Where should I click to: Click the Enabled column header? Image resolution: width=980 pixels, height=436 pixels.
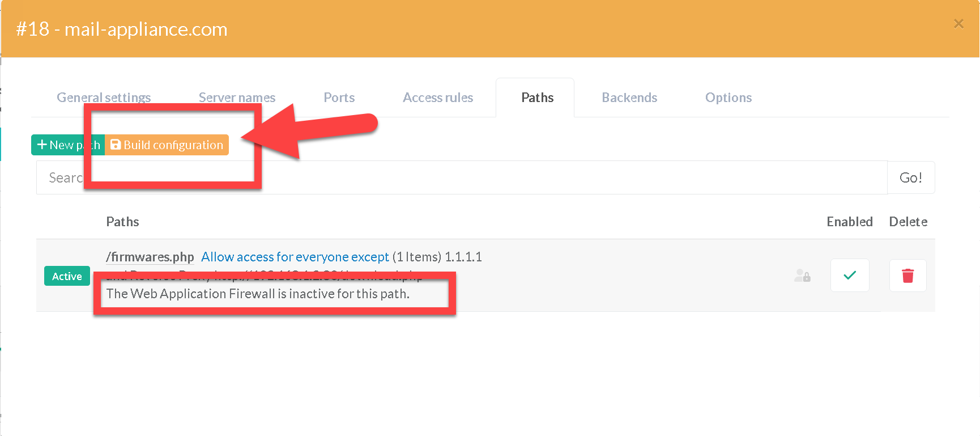(849, 222)
